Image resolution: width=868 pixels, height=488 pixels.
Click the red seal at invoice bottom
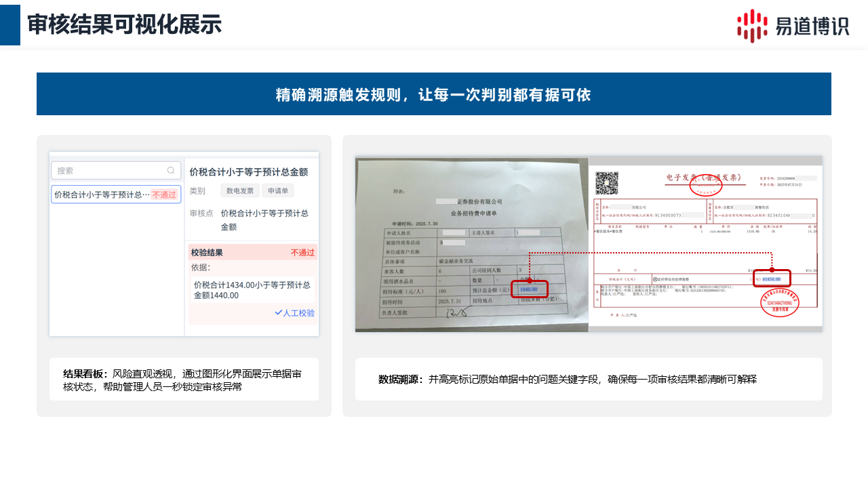[779, 302]
